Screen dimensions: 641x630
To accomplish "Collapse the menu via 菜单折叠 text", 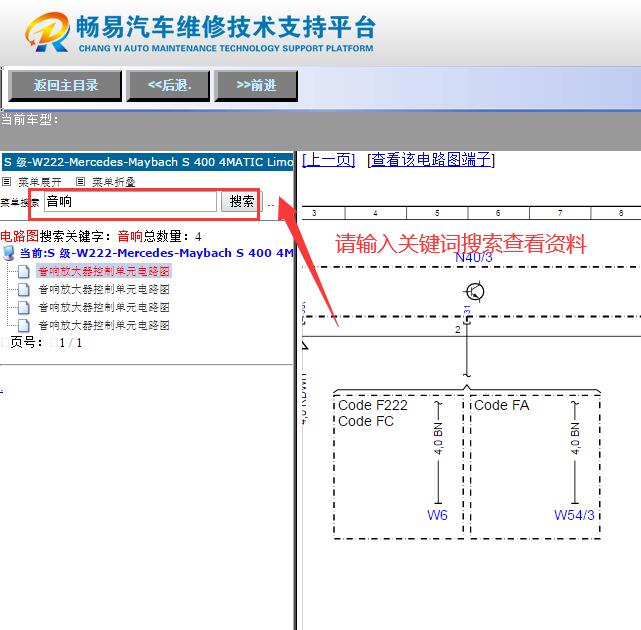I will coord(114,182).
